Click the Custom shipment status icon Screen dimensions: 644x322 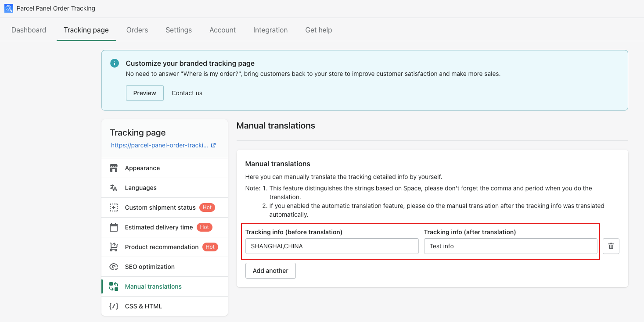(114, 208)
